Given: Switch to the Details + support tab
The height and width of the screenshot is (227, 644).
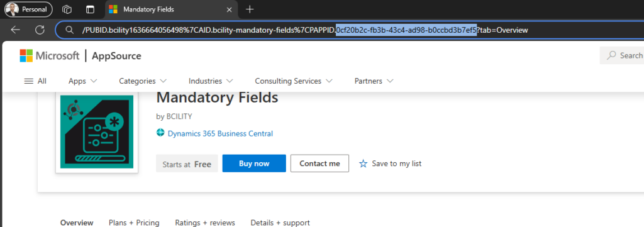Looking at the screenshot, I should pyautogui.click(x=280, y=223).
